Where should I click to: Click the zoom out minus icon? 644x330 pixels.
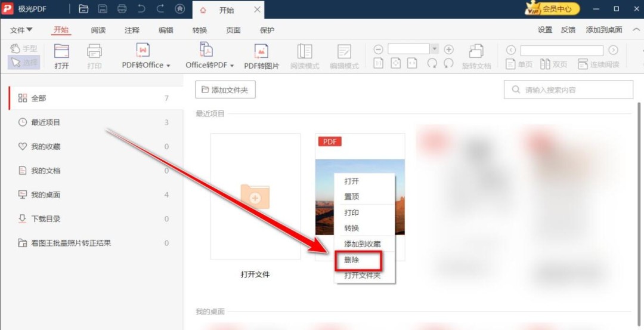(x=378, y=50)
